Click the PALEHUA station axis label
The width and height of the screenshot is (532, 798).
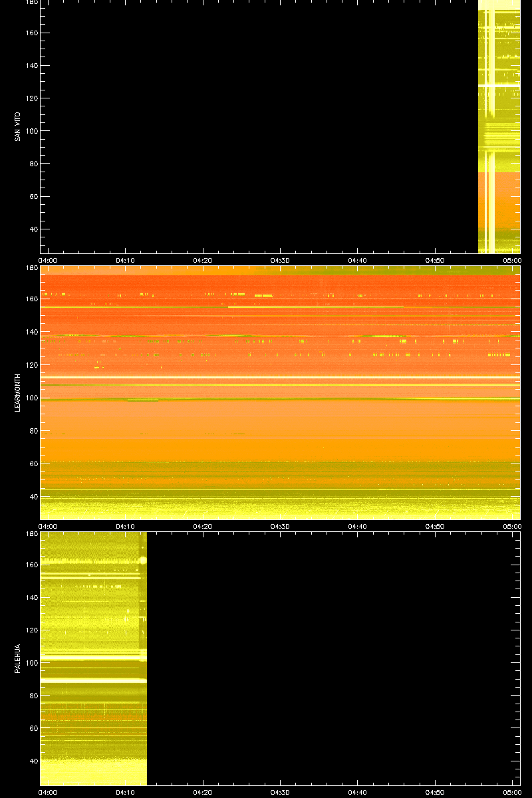pos(18,659)
